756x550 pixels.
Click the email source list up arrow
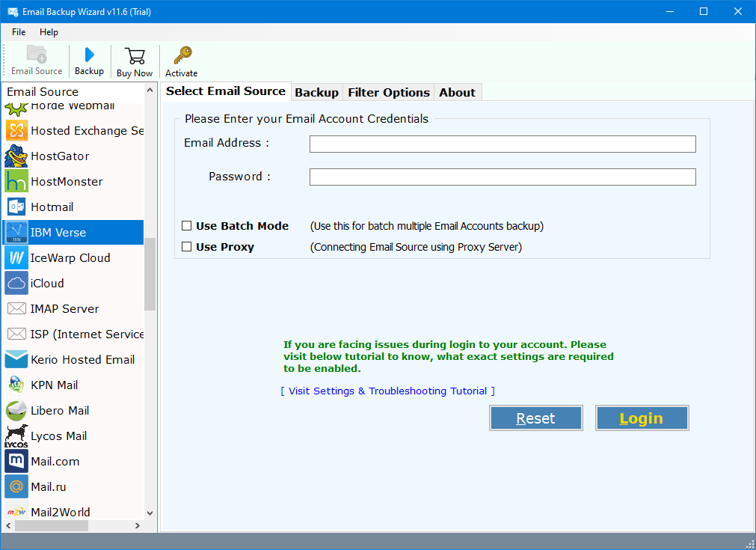[150, 91]
